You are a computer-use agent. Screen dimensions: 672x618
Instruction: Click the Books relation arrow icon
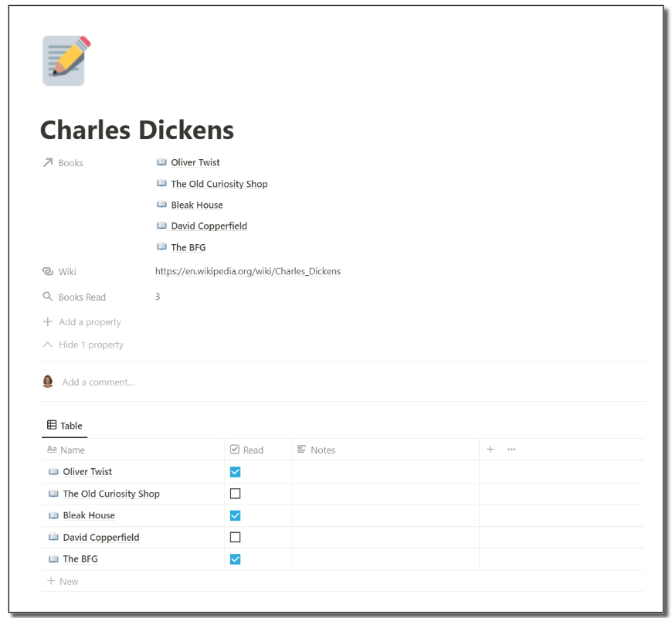[x=48, y=163]
